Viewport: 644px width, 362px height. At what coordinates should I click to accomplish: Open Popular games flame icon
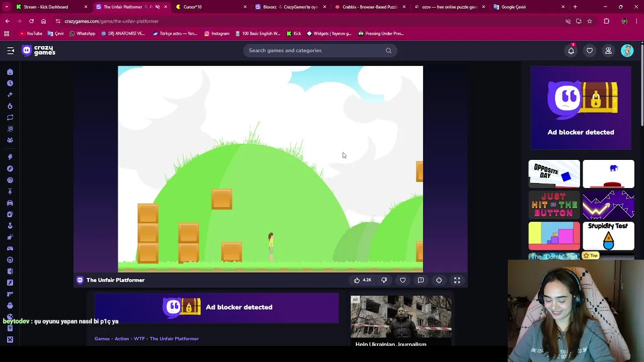click(10, 106)
